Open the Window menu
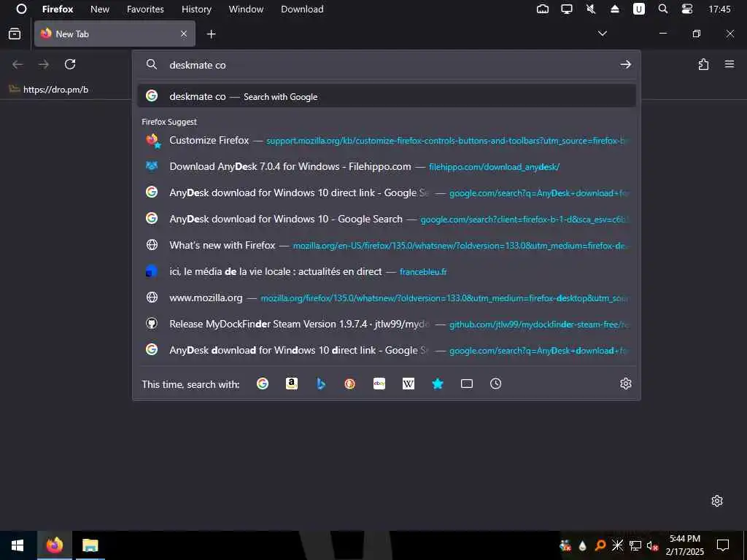The height and width of the screenshot is (560, 747). [246, 9]
